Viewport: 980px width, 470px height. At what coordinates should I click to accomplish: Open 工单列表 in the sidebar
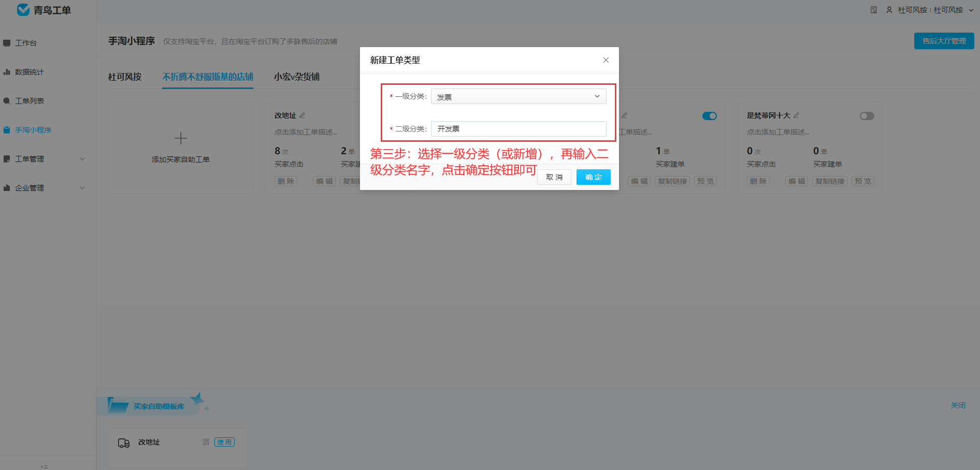click(29, 101)
